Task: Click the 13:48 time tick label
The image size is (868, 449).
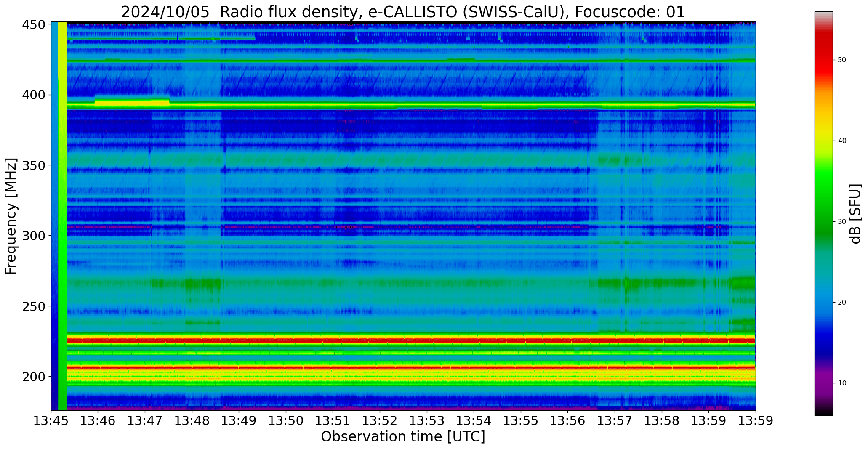Action: [192, 421]
